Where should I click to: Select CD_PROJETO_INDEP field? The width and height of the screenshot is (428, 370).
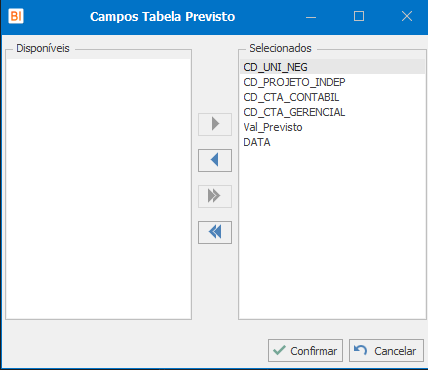pos(332,82)
